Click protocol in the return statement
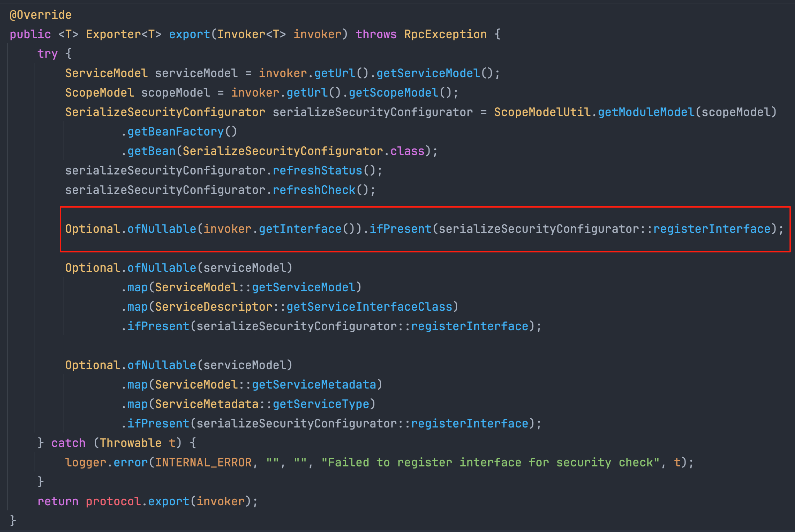Viewport: 795px width, 532px height. point(113,501)
